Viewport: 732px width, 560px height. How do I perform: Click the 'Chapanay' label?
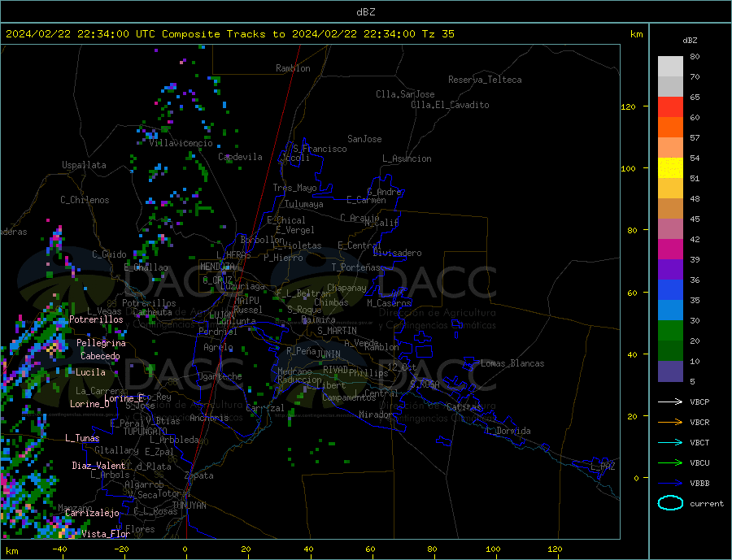(x=346, y=288)
